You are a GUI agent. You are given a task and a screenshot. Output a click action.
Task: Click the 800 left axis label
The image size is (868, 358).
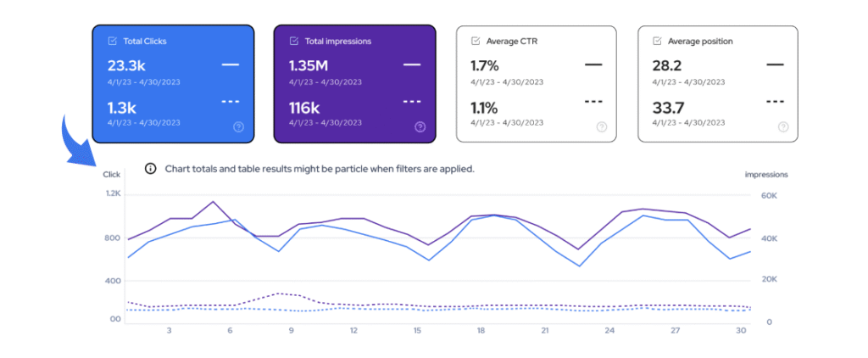113,238
